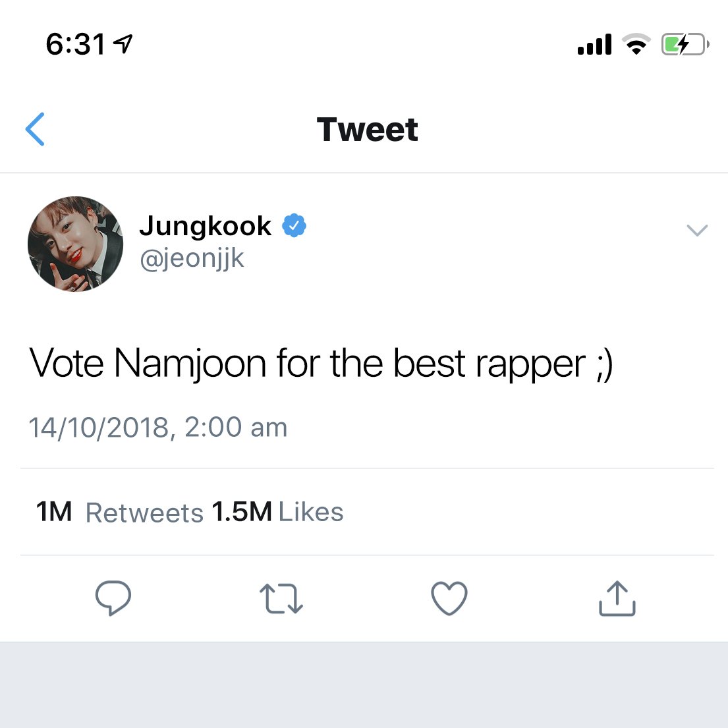The width and height of the screenshot is (728, 728).
Task: View the 1.5M Likes list
Action: coord(277,512)
